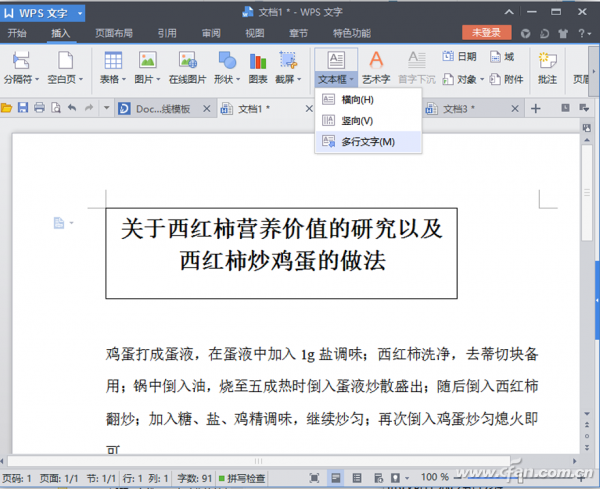This screenshot has height=489, width=600.
Task: Click the 首字下沉 drop cap icon
Action: [x=417, y=60]
